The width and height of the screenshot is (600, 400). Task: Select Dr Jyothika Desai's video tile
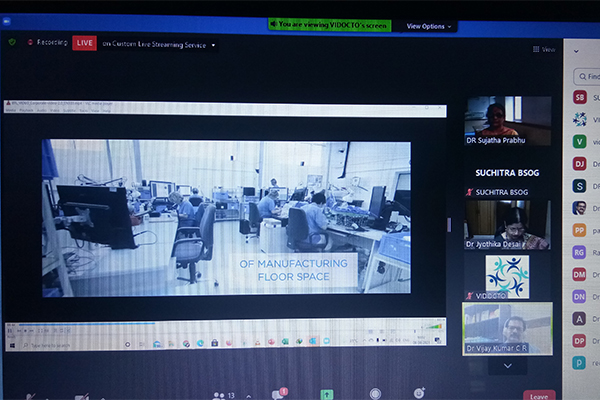click(x=507, y=224)
